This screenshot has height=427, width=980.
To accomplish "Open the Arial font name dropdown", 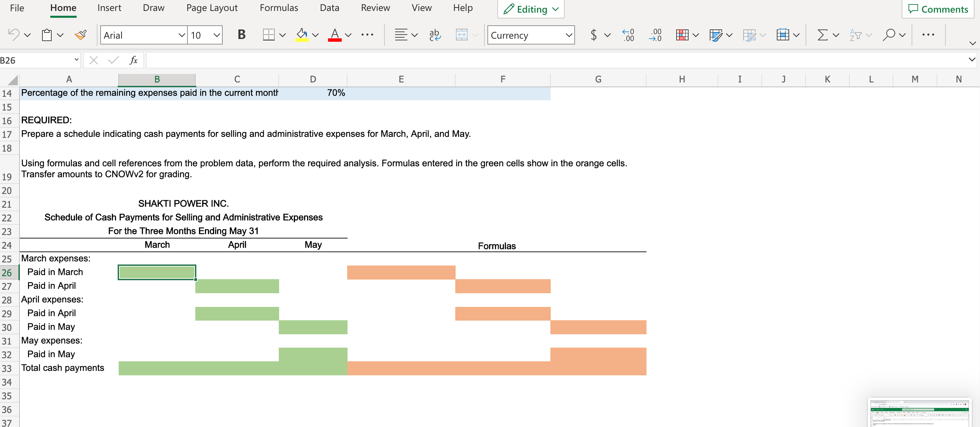I will click(x=182, y=35).
